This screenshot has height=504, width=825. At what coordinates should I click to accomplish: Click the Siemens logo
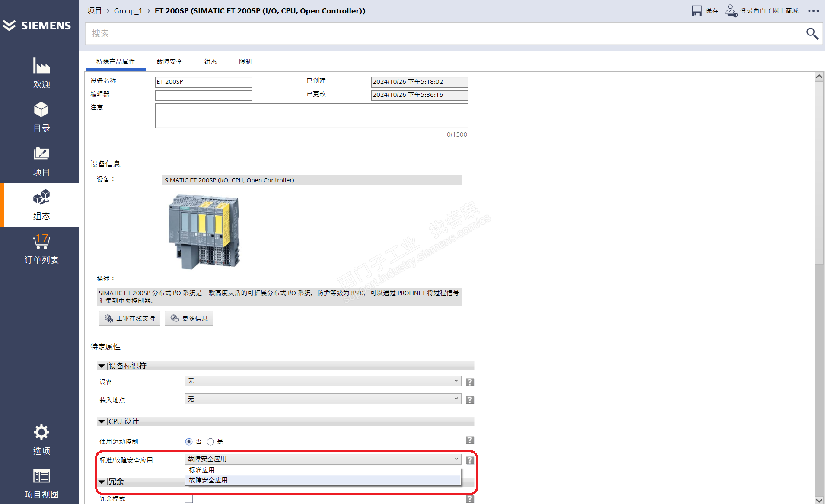(x=37, y=26)
